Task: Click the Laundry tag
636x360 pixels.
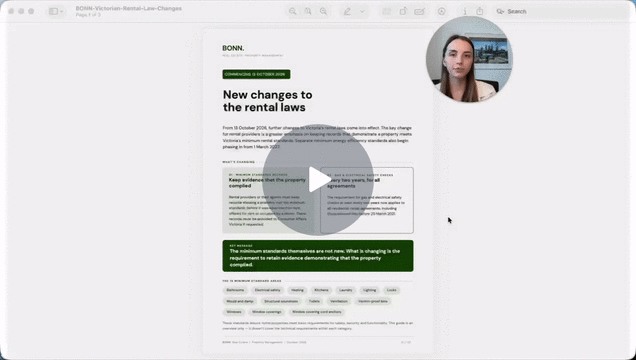Action: click(346, 290)
